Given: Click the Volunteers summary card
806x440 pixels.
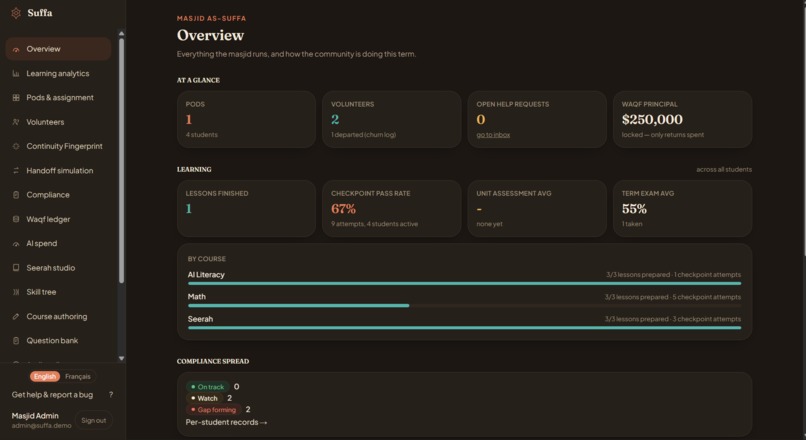Looking at the screenshot, I should (392, 119).
